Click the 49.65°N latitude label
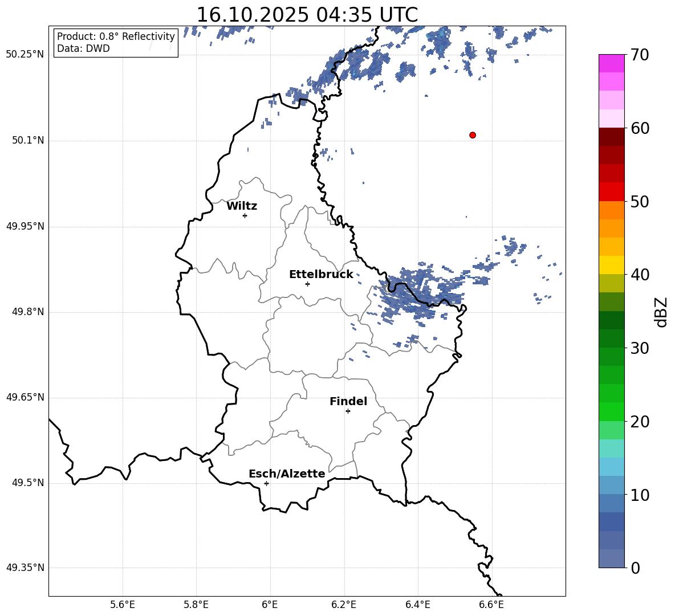Screen dimensions: 675x616 (25, 397)
